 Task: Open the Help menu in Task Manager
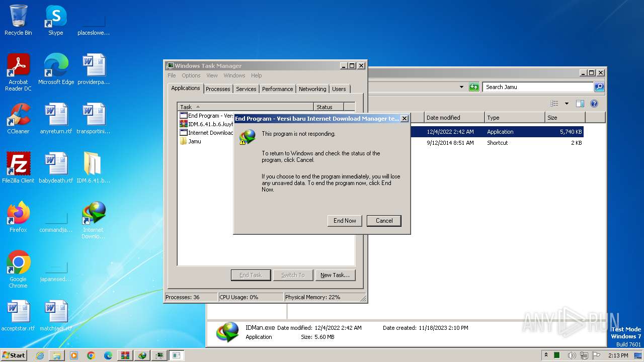point(256,75)
